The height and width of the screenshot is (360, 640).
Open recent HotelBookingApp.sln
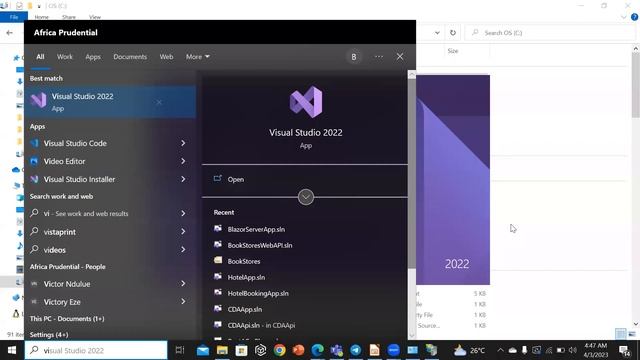click(258, 293)
